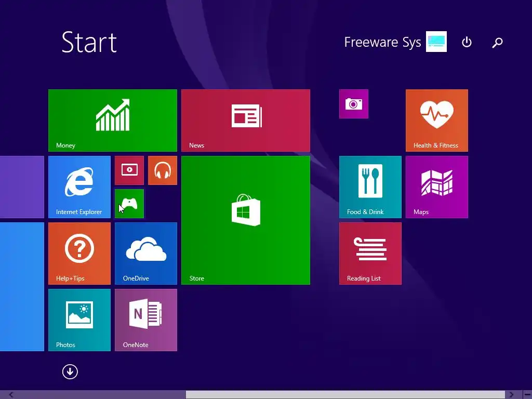Open the Money tile
The width and height of the screenshot is (532, 399).
[113, 121]
